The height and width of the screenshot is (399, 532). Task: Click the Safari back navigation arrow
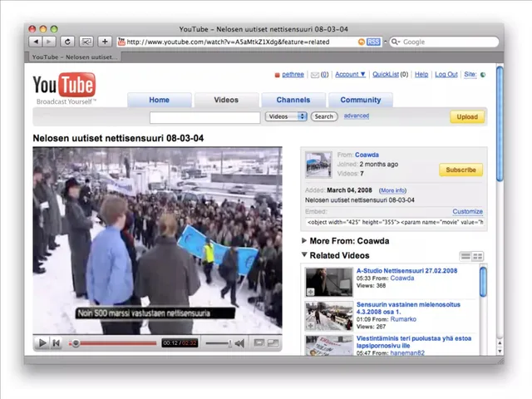[35, 42]
